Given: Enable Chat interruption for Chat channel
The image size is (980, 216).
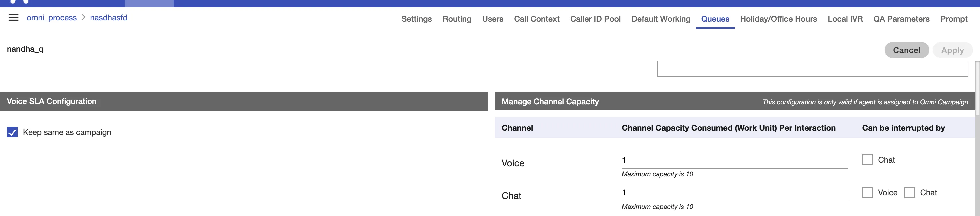Looking at the screenshot, I should pyautogui.click(x=909, y=192).
